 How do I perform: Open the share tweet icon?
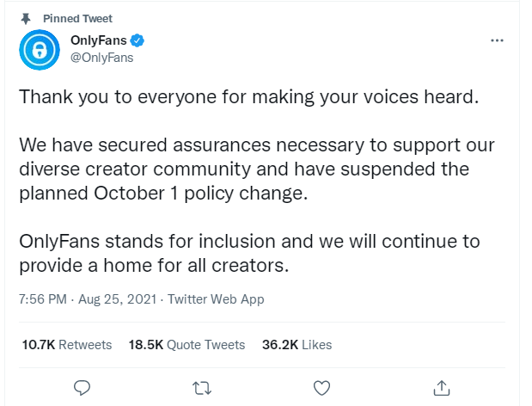[442, 386]
